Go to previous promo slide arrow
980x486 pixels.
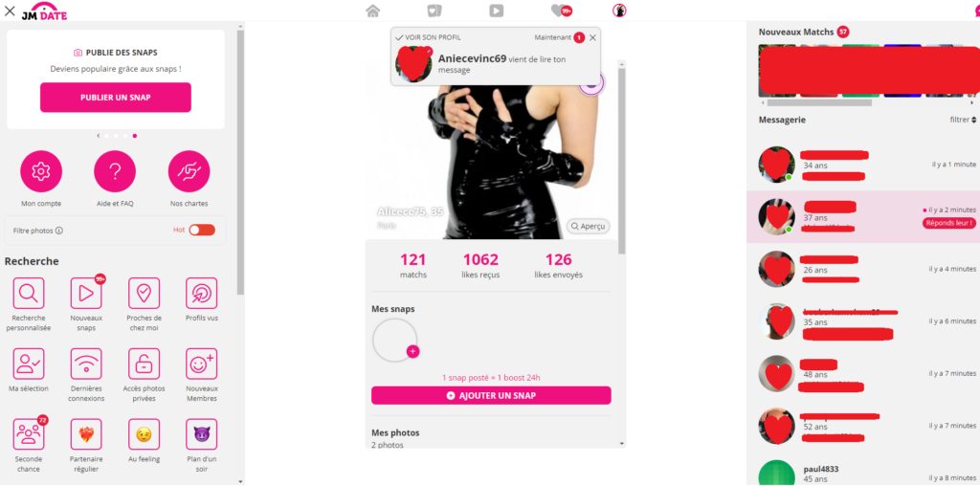99,136
